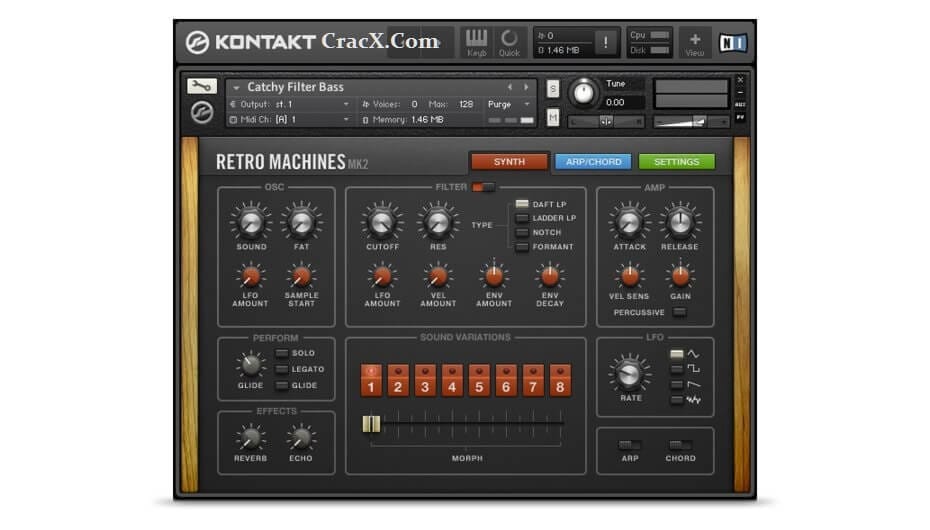This screenshot has height=530, width=930.
Task: Adjust the Perform Glide knob
Action: point(250,365)
